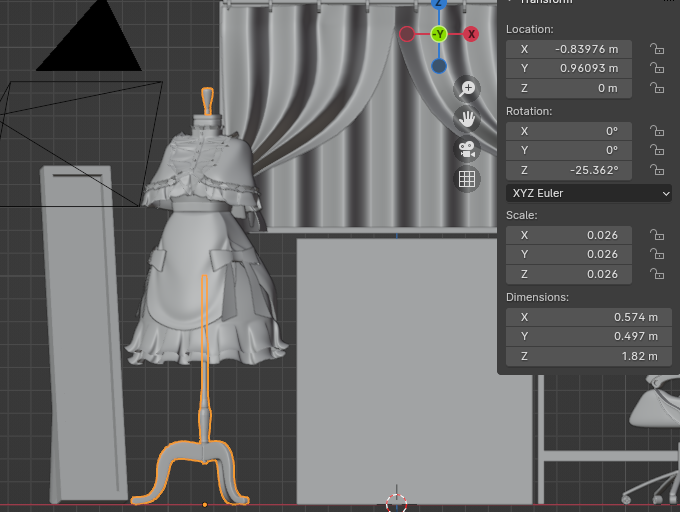Screen dimensions: 680x512
Task: Switch orthographic/perspective with the grid icon
Action: pyautogui.click(x=467, y=179)
